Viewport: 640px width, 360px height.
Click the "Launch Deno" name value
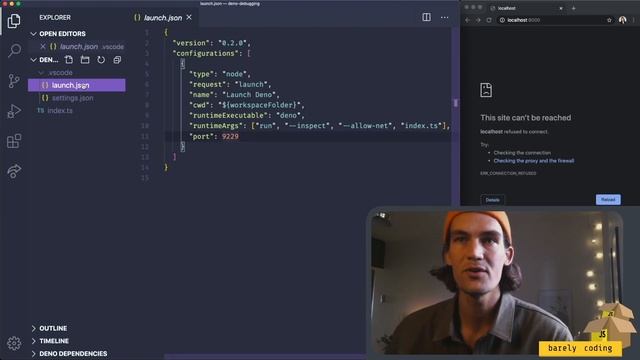(x=251, y=95)
